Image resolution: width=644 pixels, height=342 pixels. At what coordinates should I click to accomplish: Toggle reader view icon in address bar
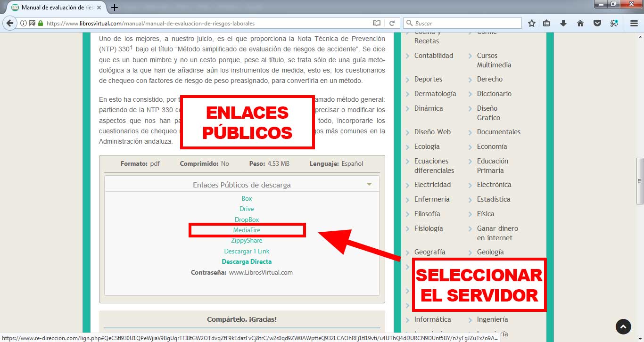pos(376,23)
